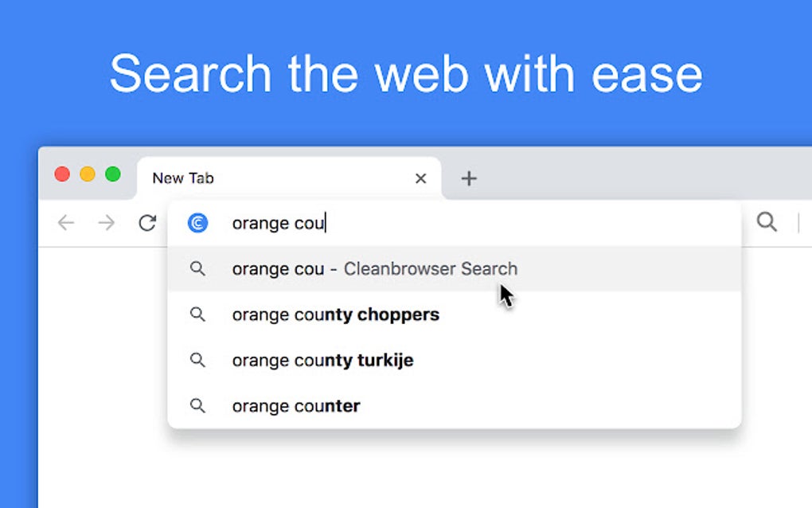Image resolution: width=812 pixels, height=508 pixels.
Task: Open a new tab with the plus button
Action: click(468, 178)
